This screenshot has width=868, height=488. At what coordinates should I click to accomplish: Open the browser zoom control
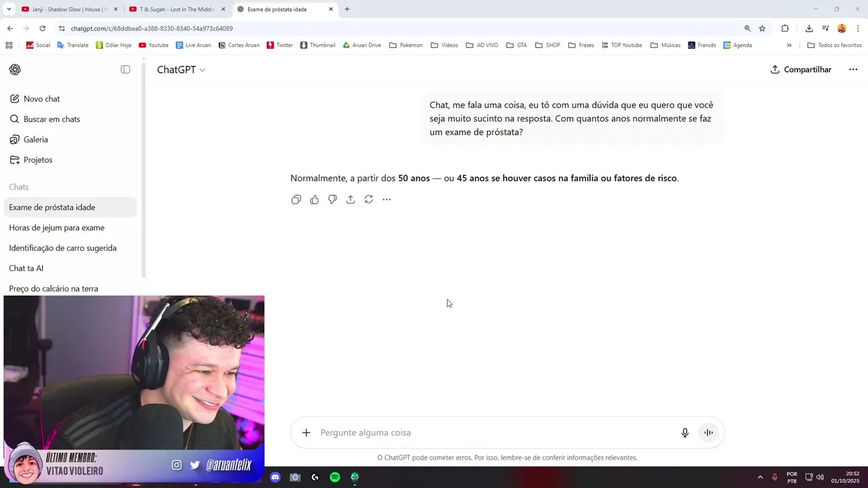pos(747,28)
